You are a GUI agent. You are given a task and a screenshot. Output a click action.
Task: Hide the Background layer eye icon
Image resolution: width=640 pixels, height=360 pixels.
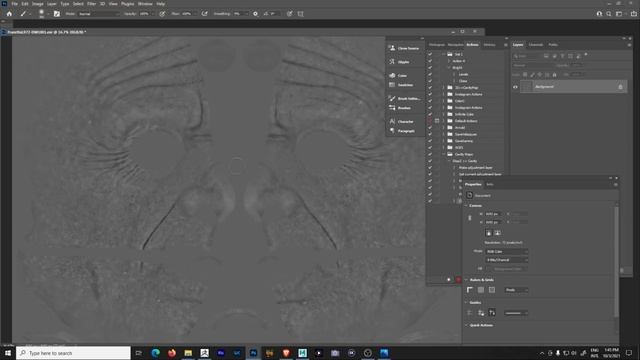click(x=515, y=87)
